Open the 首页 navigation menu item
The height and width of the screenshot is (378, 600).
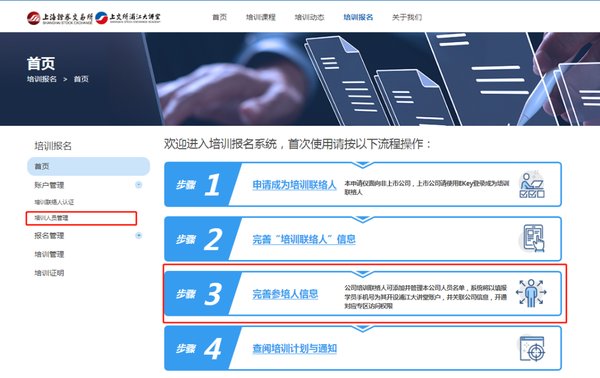[220, 17]
